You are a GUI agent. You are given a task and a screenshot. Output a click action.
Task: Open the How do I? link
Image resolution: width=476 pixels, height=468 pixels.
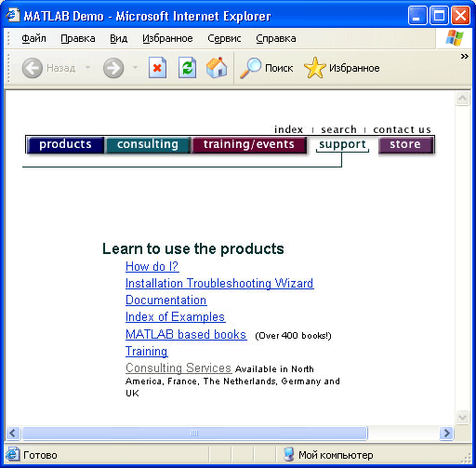[x=152, y=267]
